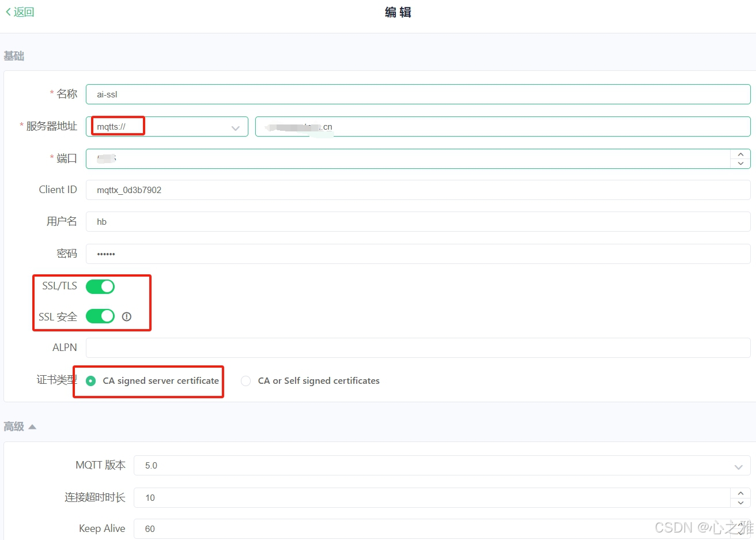Click the 名称 input field containing ai-ssl
This screenshot has height=540, width=756.
point(418,95)
